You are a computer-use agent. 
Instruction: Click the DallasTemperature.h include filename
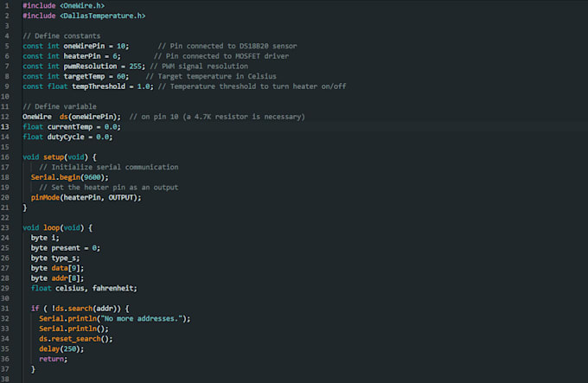tap(103, 16)
